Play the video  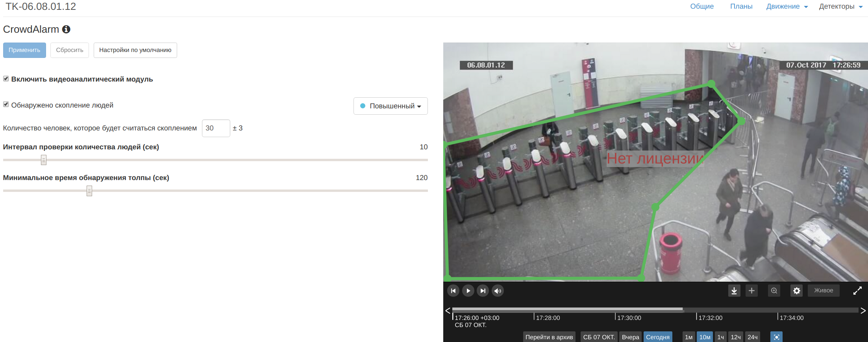[468, 291]
